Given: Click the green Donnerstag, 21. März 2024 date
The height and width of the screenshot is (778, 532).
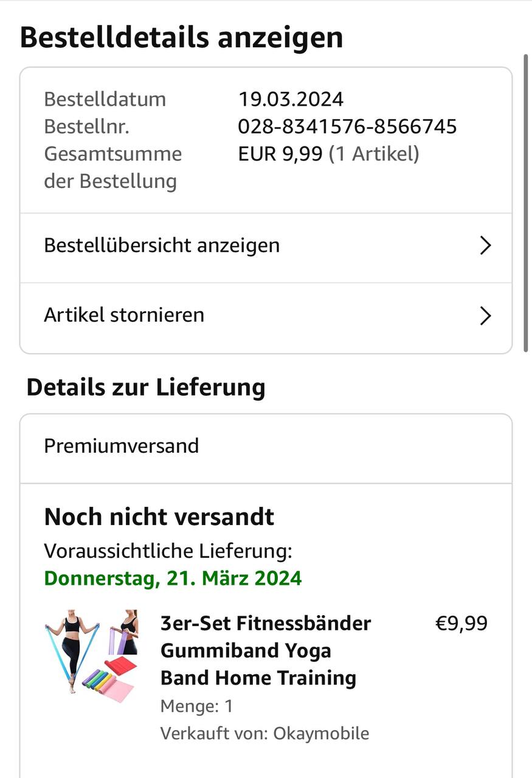Looking at the screenshot, I should [173, 577].
